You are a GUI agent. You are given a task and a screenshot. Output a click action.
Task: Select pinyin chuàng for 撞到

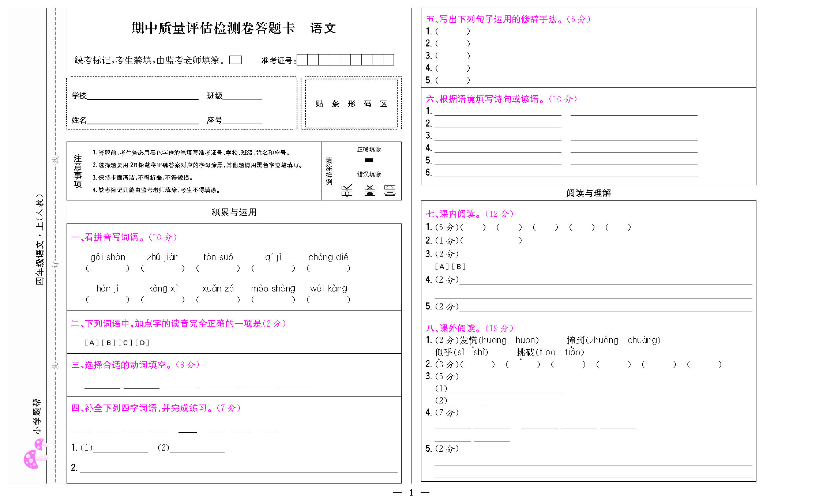pos(643,340)
